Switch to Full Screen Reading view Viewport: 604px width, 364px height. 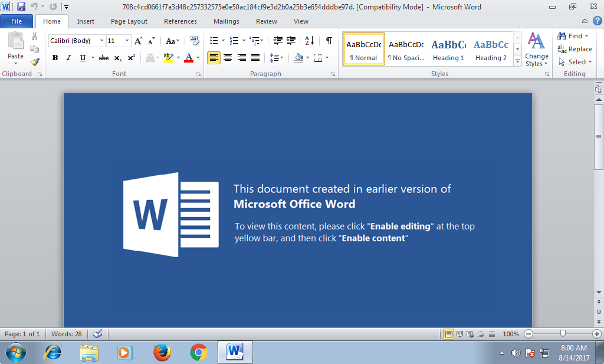459,334
